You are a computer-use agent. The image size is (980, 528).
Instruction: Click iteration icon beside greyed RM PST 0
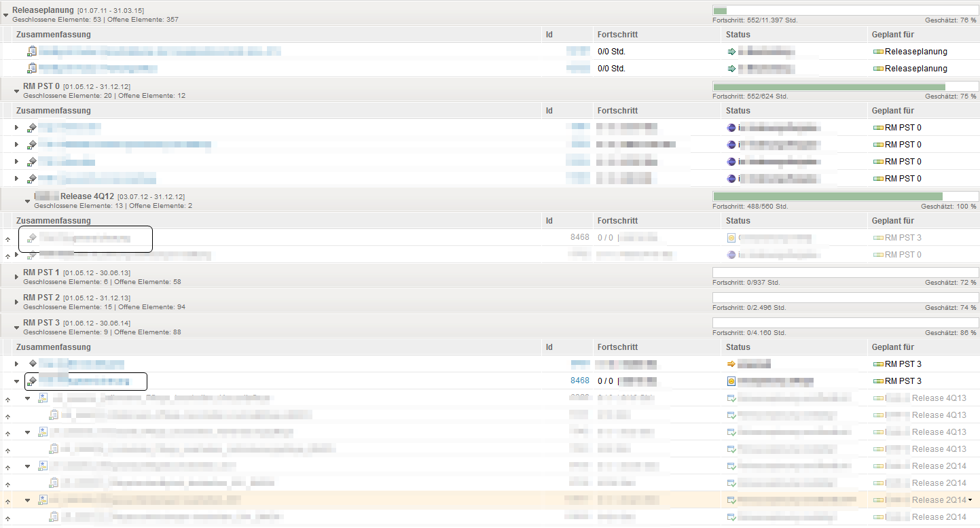pos(878,255)
